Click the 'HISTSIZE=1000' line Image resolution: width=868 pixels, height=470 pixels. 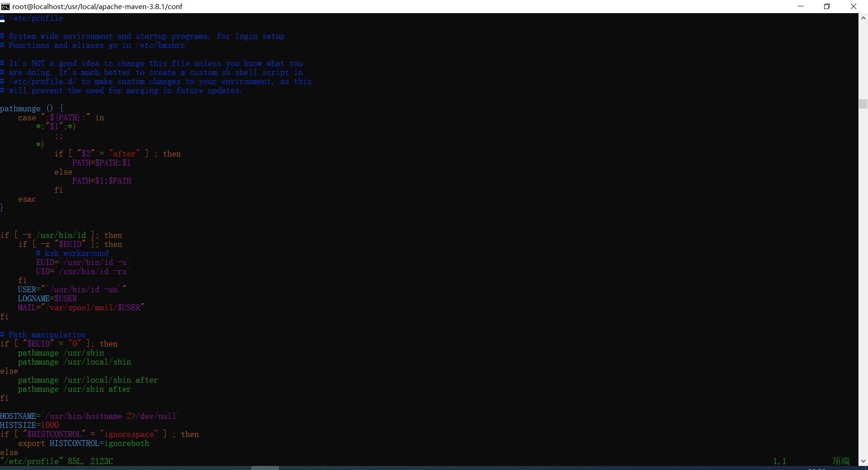tap(29, 425)
